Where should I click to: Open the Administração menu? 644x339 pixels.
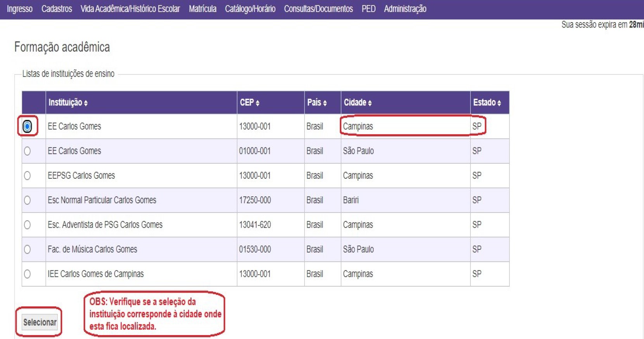405,9
